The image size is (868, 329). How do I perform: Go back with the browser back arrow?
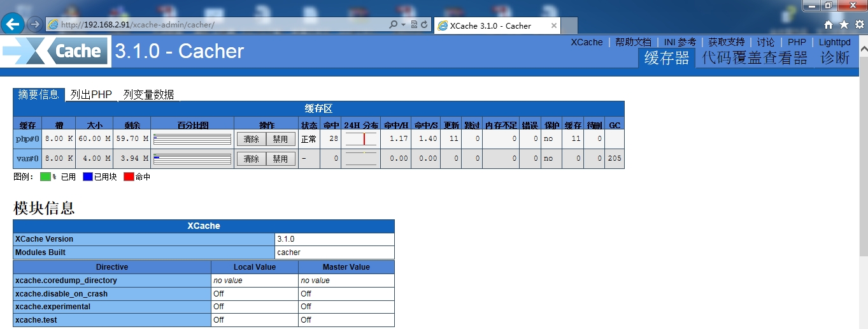(13, 24)
